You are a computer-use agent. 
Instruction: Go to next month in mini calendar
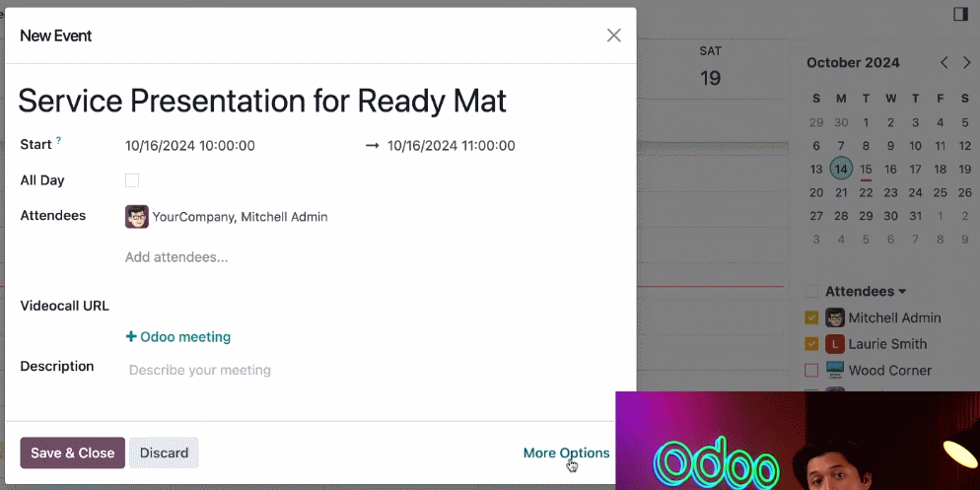coord(967,62)
